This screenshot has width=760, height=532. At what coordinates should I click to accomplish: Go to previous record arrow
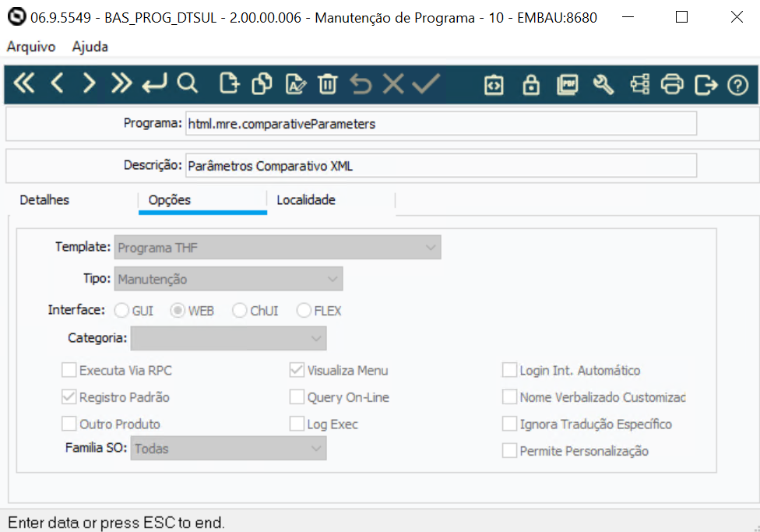pyautogui.click(x=57, y=84)
